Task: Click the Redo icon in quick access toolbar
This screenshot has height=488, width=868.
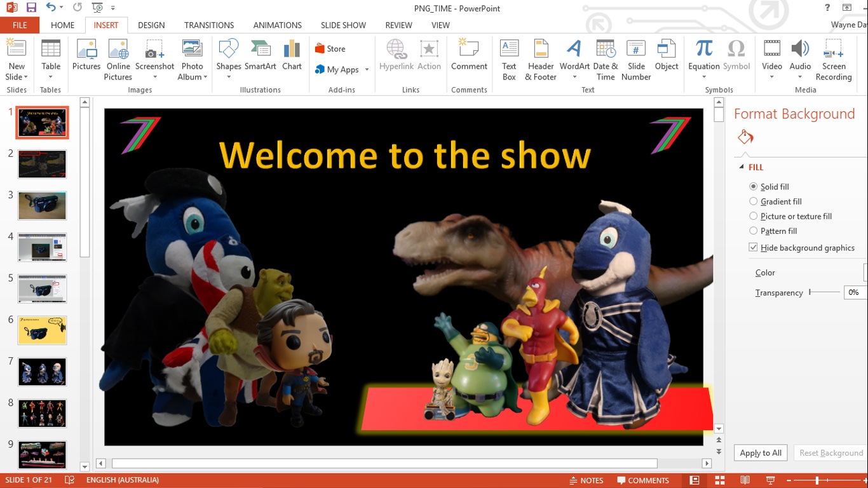Action: (x=77, y=8)
